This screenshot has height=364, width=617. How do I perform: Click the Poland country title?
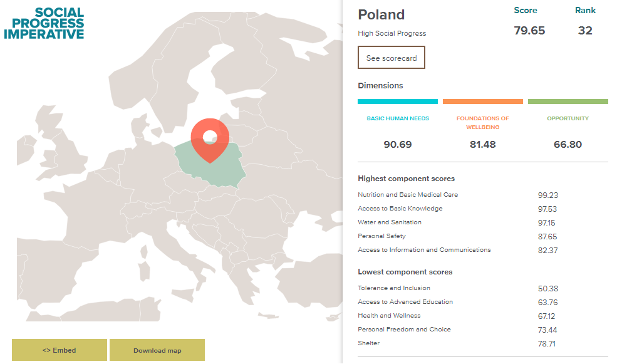381,14
